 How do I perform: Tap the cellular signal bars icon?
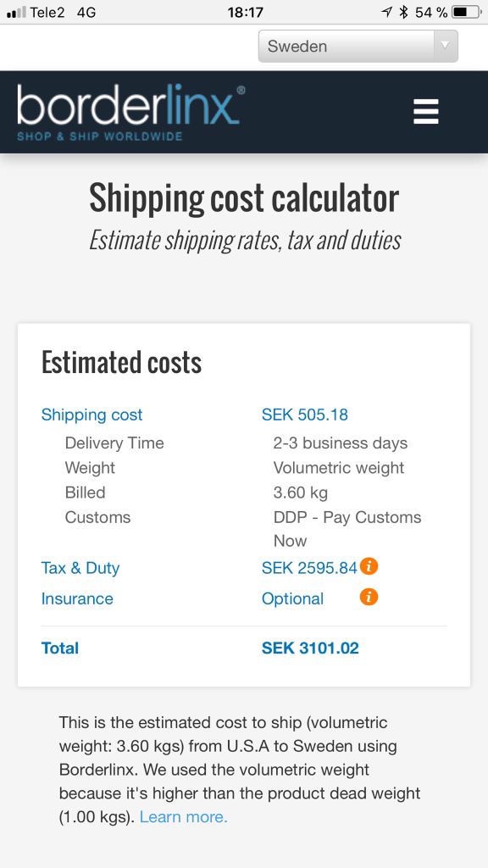(x=16, y=12)
